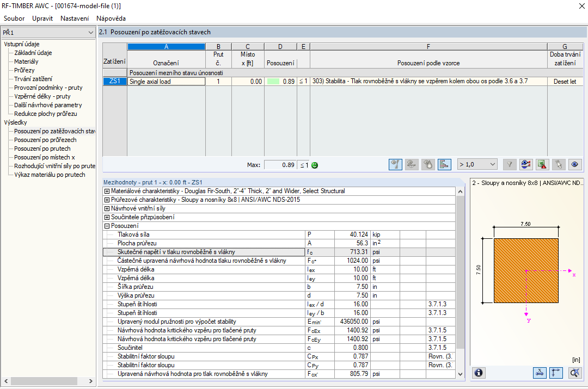Viewport: 588px width, 389px height.
Task: Expand Průřezové charakteristiky section
Action: pyautogui.click(x=107, y=200)
